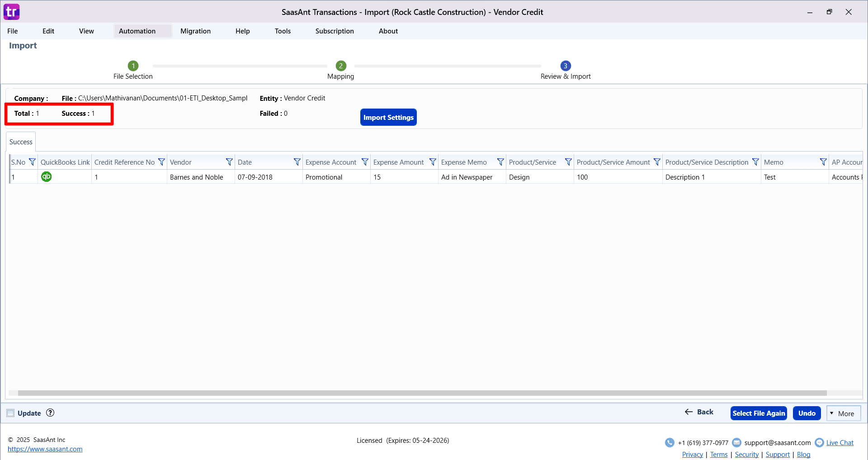Screen dimensions: 868x460
Task: Click the email envelope icon in footer
Action: pos(736,442)
